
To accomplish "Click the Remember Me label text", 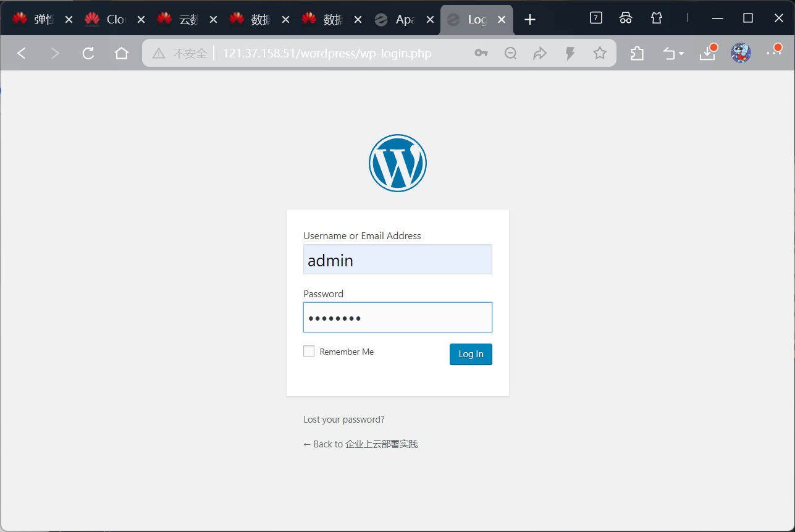I will [347, 352].
